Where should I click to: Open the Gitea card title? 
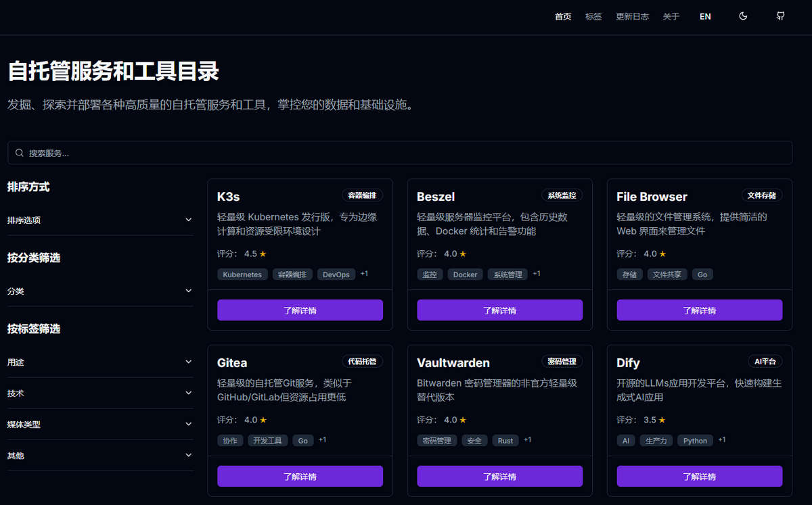click(232, 363)
